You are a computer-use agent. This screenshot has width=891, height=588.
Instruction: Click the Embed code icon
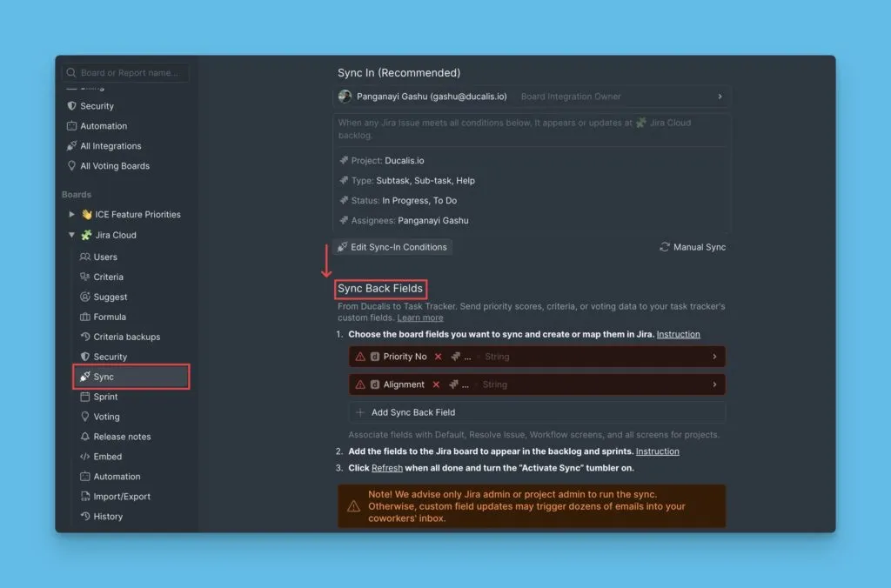click(x=85, y=457)
